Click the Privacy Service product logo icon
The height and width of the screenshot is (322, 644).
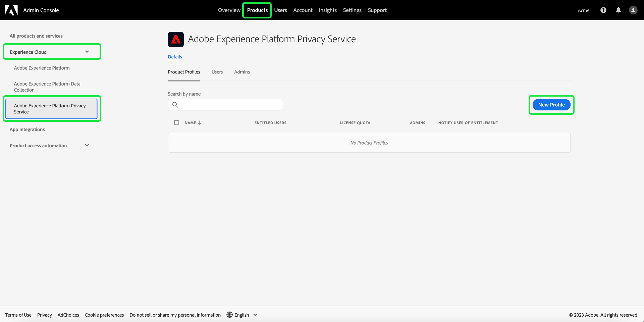click(176, 40)
